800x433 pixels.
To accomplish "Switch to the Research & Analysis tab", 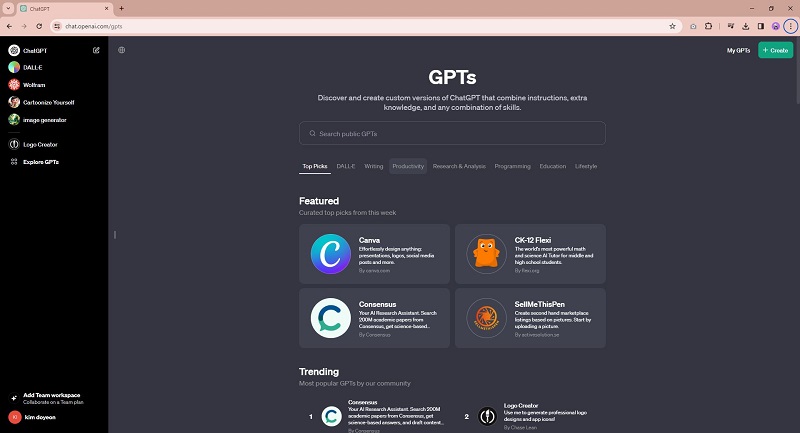I will 459,166.
